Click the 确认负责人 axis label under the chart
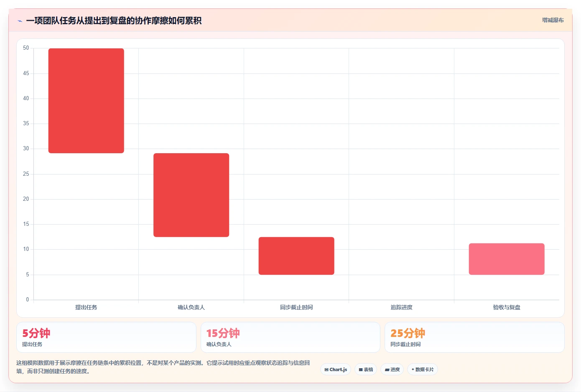This screenshot has height=392, width=581. [x=191, y=307]
